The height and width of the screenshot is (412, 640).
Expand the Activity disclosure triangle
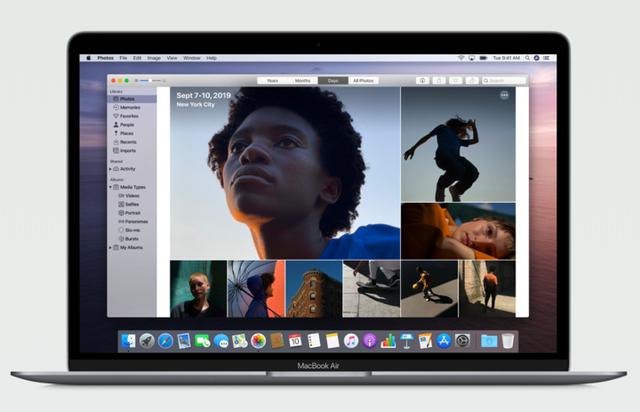tap(110, 169)
